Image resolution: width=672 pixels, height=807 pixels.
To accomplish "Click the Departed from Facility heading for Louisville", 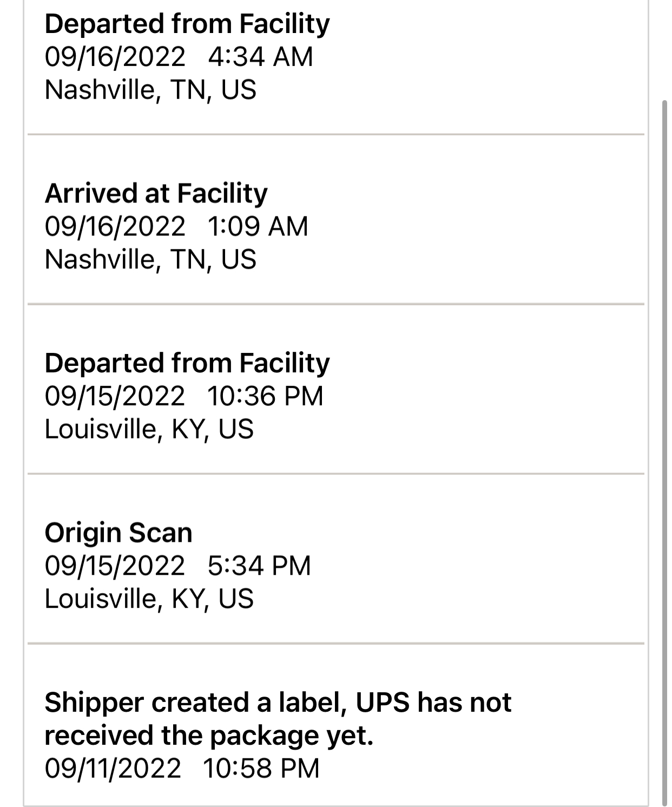I will click(187, 363).
